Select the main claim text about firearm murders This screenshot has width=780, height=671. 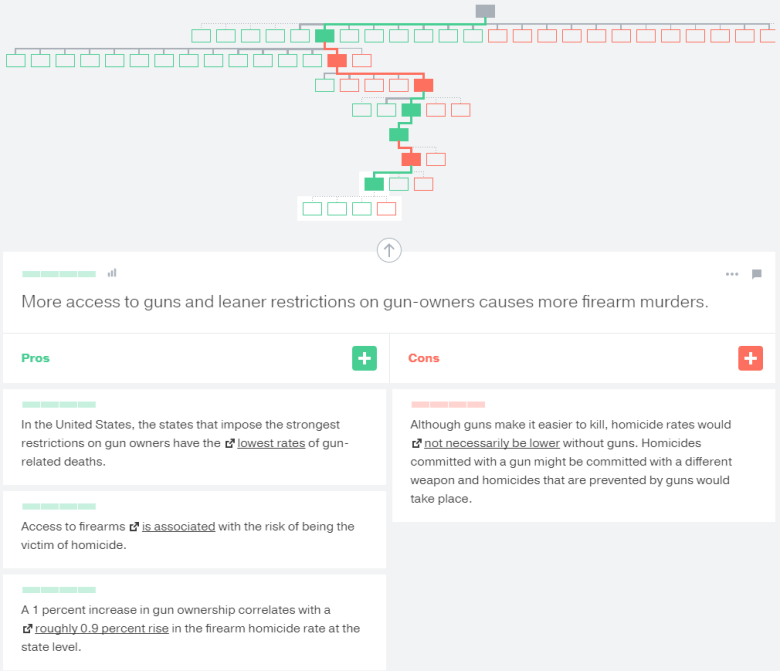coord(365,301)
